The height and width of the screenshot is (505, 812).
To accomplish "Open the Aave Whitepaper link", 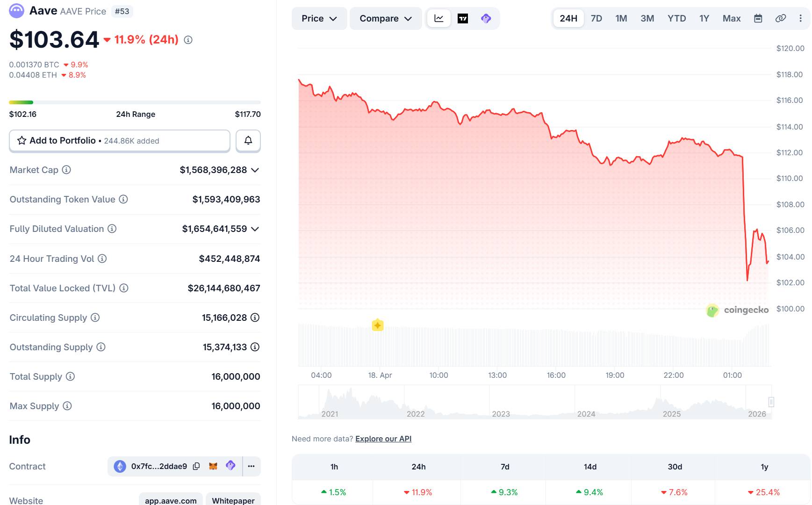I will pos(233,500).
